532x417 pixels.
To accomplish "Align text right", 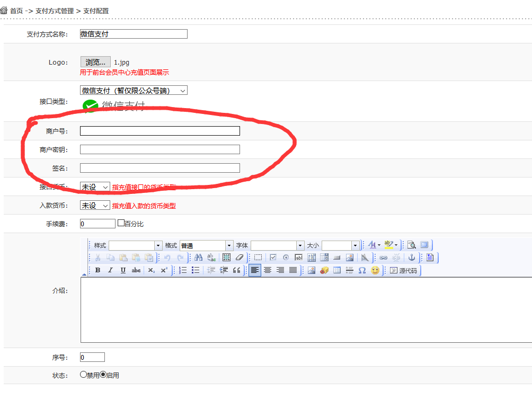I will pyautogui.click(x=280, y=270).
